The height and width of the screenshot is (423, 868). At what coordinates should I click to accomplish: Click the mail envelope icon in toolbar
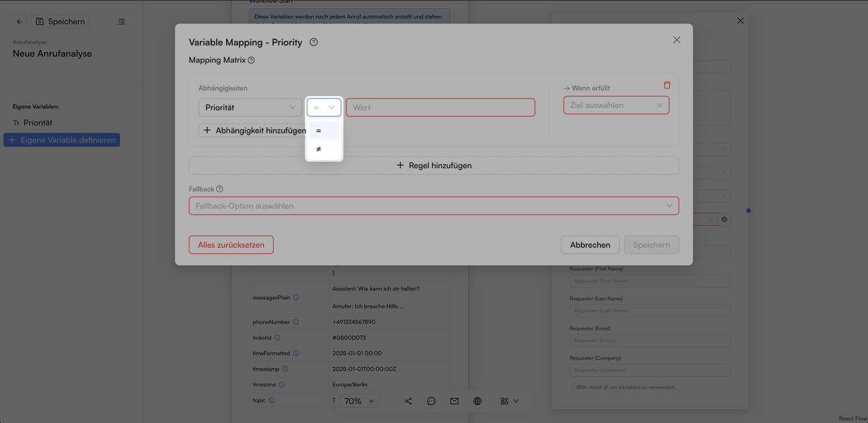click(454, 401)
